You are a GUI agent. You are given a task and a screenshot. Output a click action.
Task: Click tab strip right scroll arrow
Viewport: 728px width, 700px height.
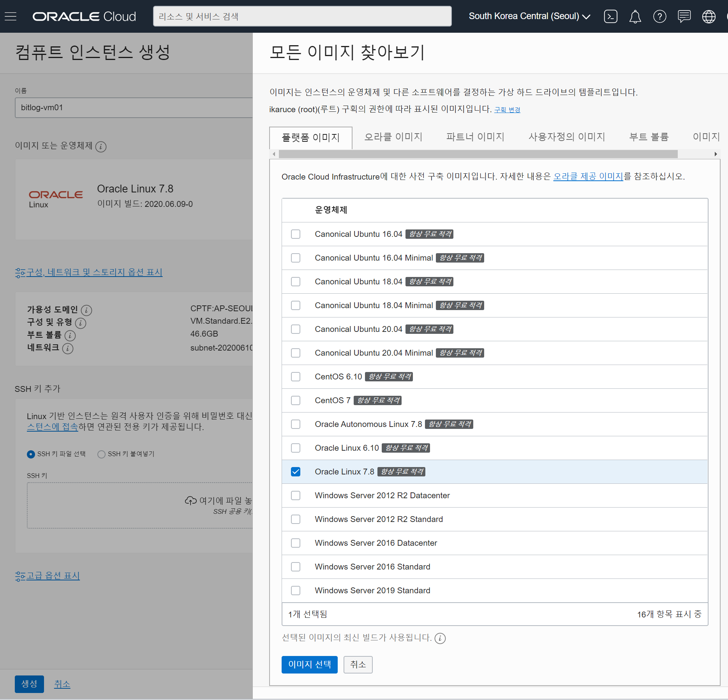[x=716, y=154]
